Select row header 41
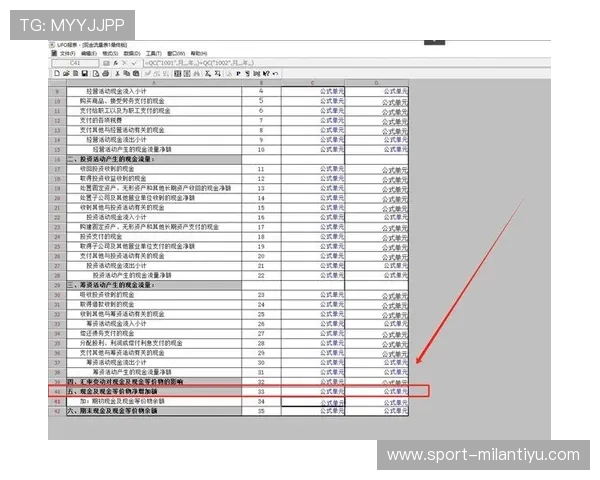 pyautogui.click(x=57, y=402)
